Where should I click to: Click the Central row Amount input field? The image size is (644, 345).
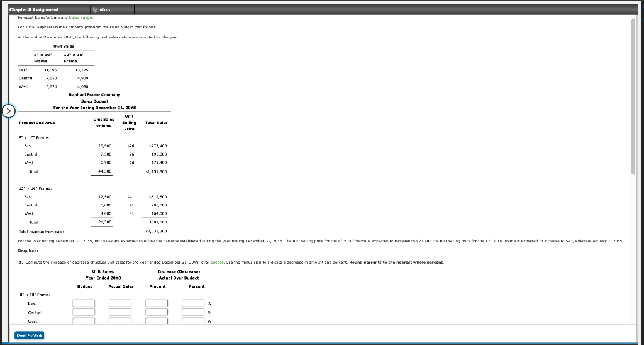click(x=157, y=312)
